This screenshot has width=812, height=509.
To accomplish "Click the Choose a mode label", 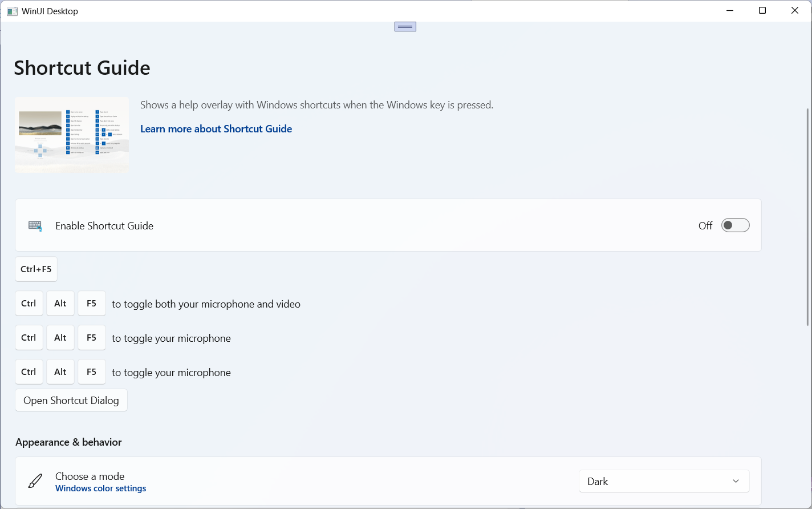I will click(x=90, y=476).
